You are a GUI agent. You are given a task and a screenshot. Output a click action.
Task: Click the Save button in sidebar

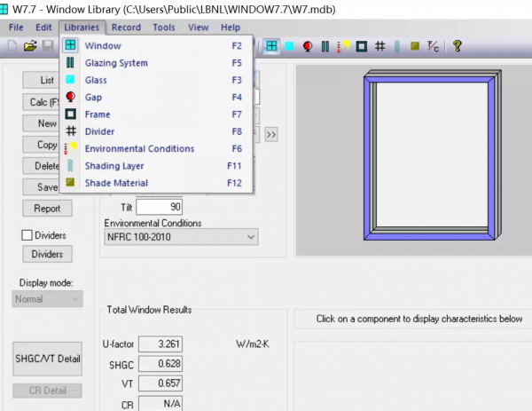[x=41, y=186]
